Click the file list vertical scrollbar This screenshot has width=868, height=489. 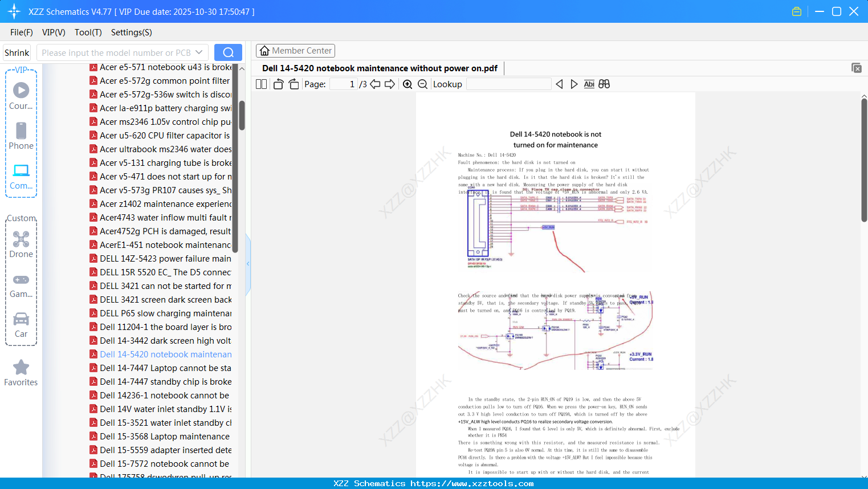point(242,116)
